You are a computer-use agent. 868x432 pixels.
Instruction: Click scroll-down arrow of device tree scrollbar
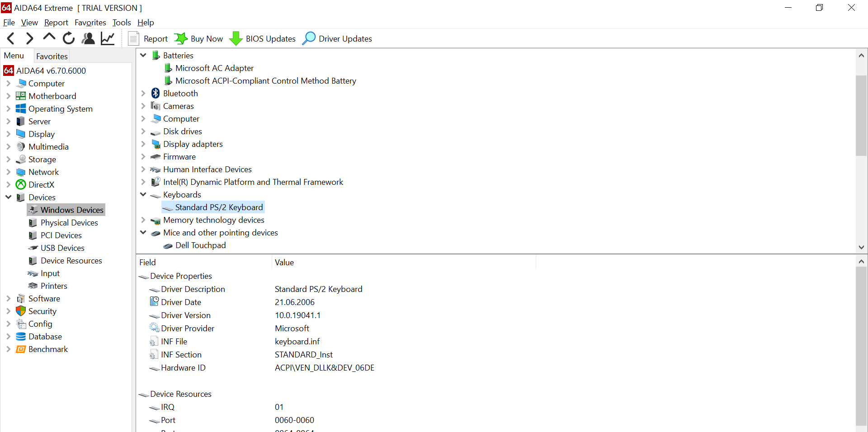pos(861,247)
